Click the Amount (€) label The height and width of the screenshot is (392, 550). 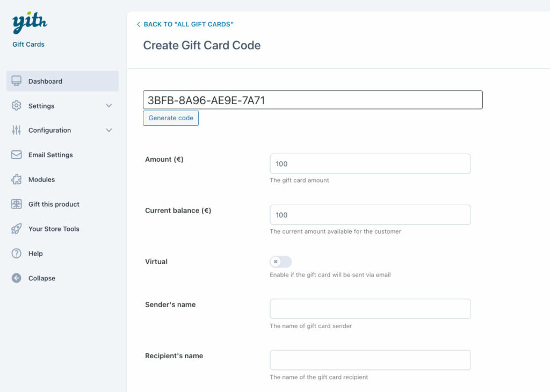pyautogui.click(x=164, y=159)
